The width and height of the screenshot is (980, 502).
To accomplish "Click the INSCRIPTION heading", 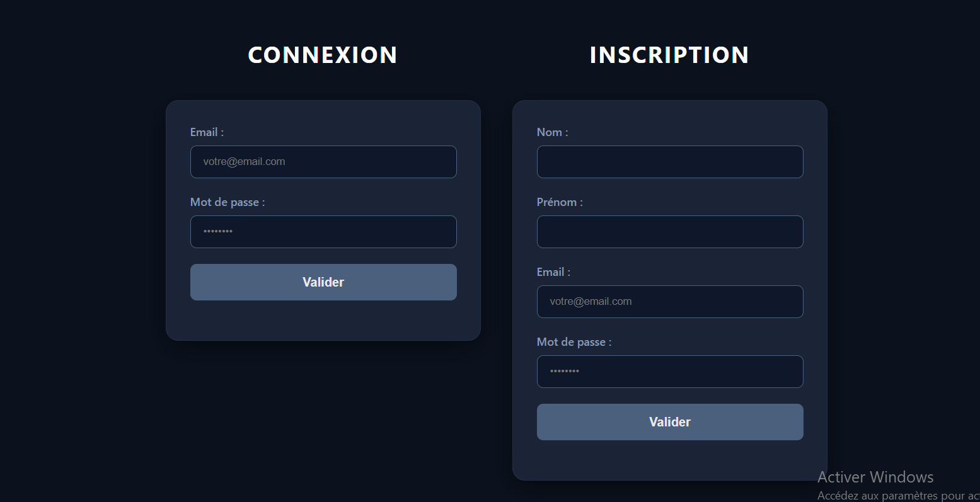I will tap(669, 55).
